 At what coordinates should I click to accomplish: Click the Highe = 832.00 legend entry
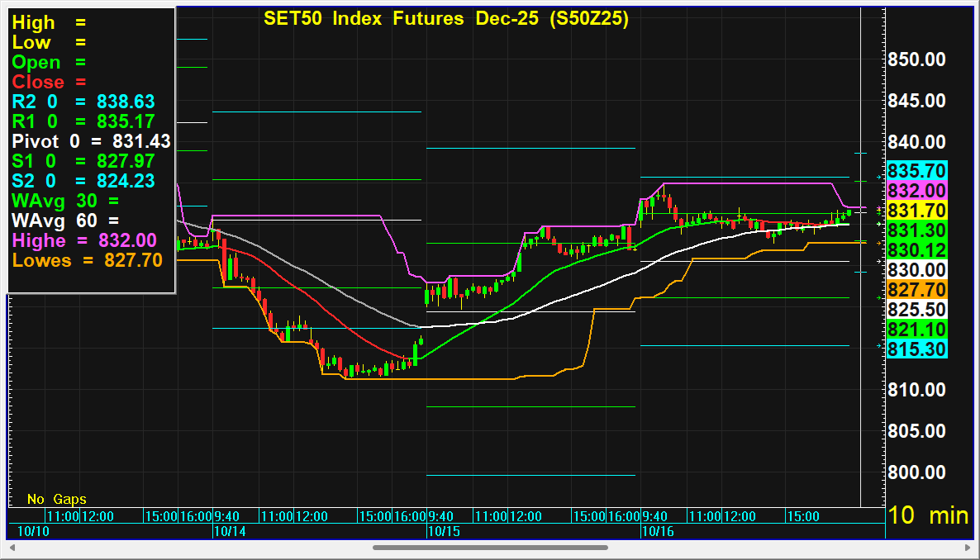pyautogui.click(x=83, y=240)
